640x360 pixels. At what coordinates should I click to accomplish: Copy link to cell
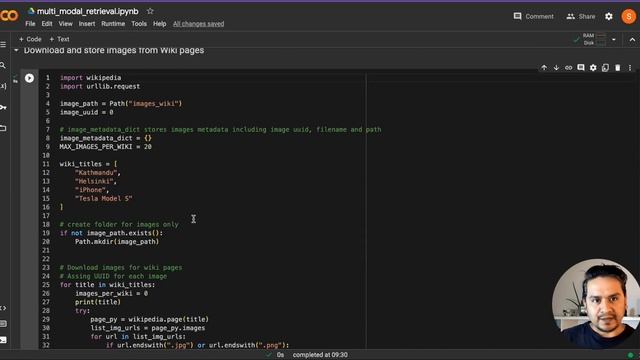coord(569,68)
